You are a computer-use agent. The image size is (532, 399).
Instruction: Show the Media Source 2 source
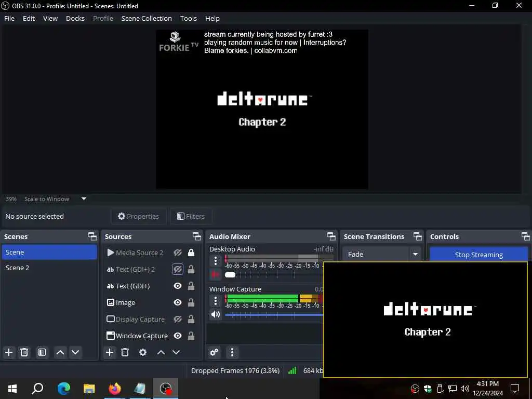point(178,252)
